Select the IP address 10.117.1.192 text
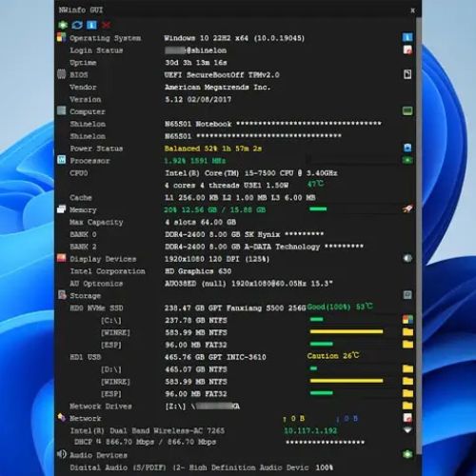Image resolution: width=476 pixels, height=476 pixels. pyautogui.click(x=310, y=430)
